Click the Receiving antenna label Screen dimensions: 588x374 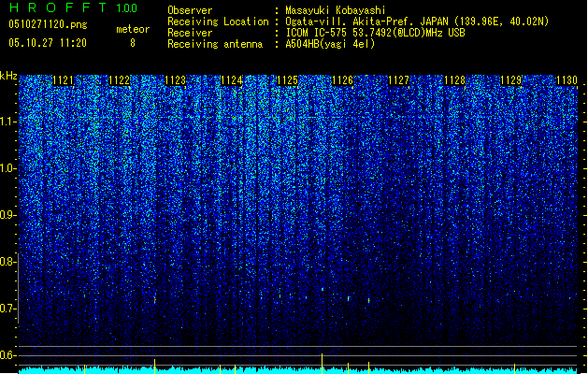click(215, 44)
